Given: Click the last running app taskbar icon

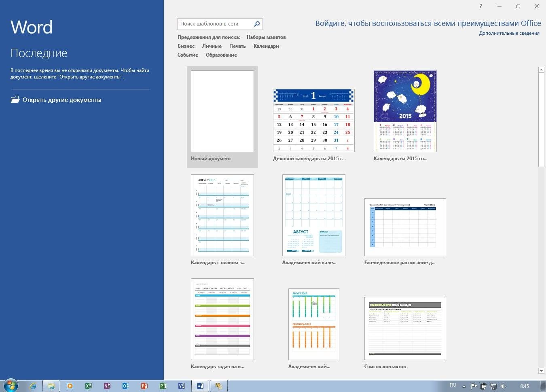Looking at the screenshot, I should [218, 386].
